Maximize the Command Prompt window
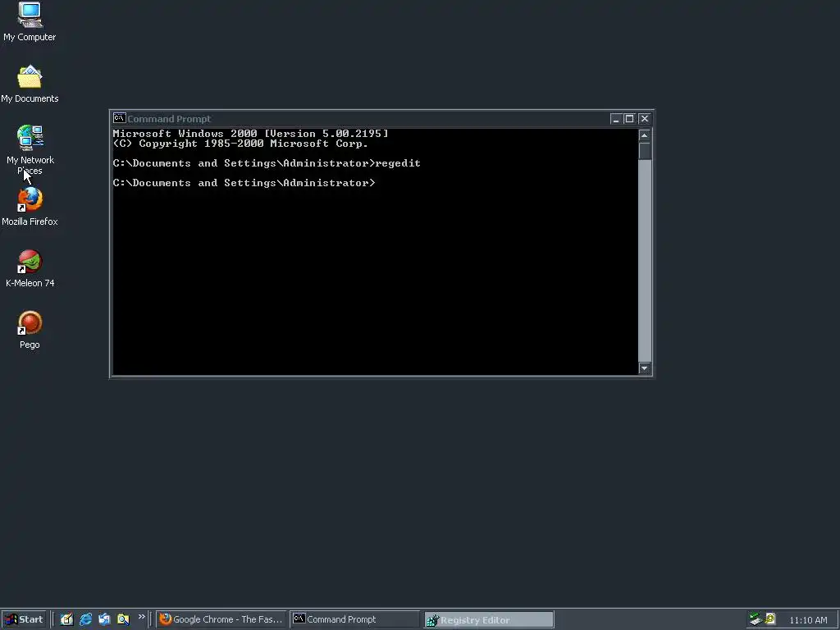This screenshot has width=840, height=630. tap(629, 118)
